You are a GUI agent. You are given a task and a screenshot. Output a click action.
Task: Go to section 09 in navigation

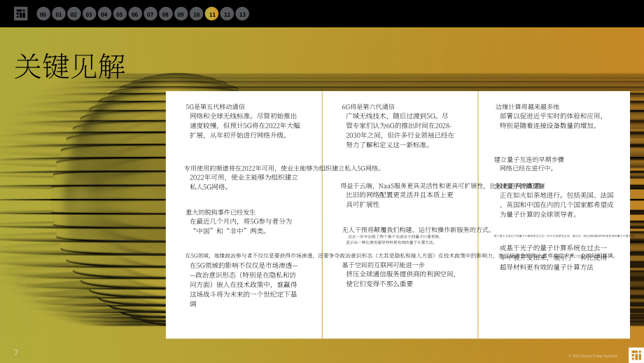[x=181, y=14]
